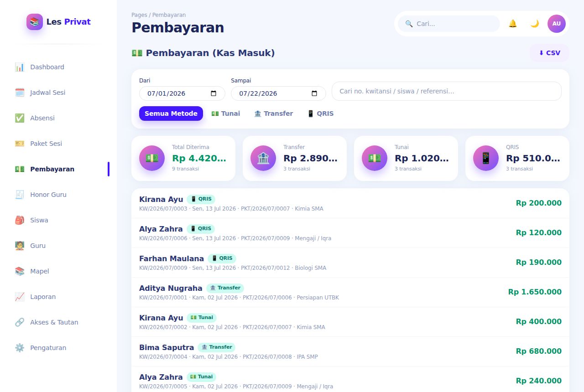The image size is (584, 392).
Task: Select the Semua Metode filter
Action: click(171, 113)
